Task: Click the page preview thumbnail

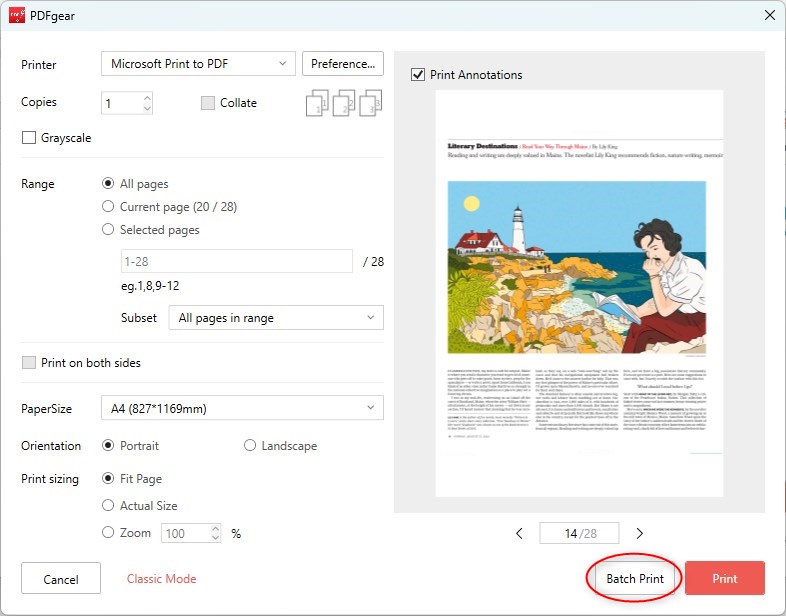Action: (x=579, y=294)
